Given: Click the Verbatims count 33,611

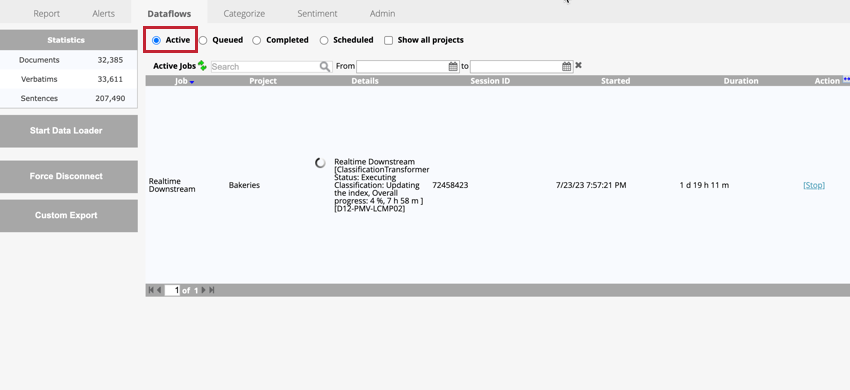Looking at the screenshot, I should [110, 79].
